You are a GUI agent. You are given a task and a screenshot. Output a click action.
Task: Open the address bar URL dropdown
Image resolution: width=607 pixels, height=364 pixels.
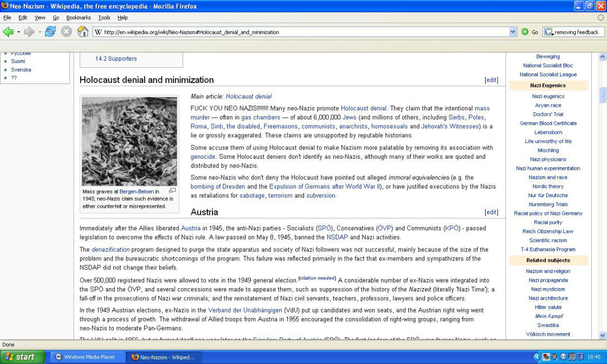[513, 31]
